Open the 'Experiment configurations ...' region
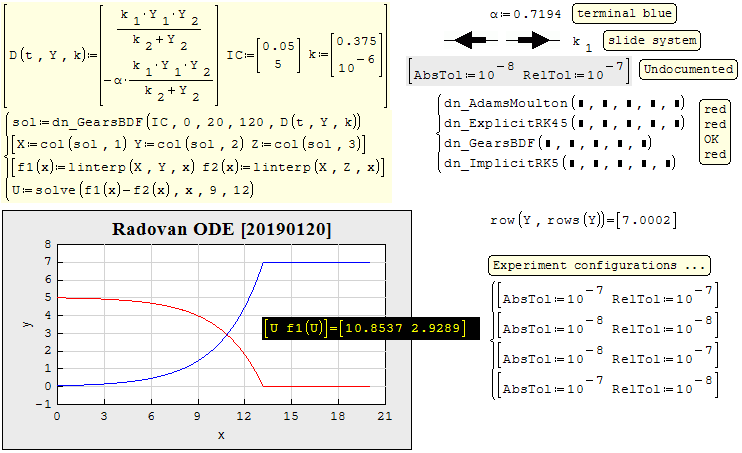The image size is (742, 453). click(x=600, y=266)
